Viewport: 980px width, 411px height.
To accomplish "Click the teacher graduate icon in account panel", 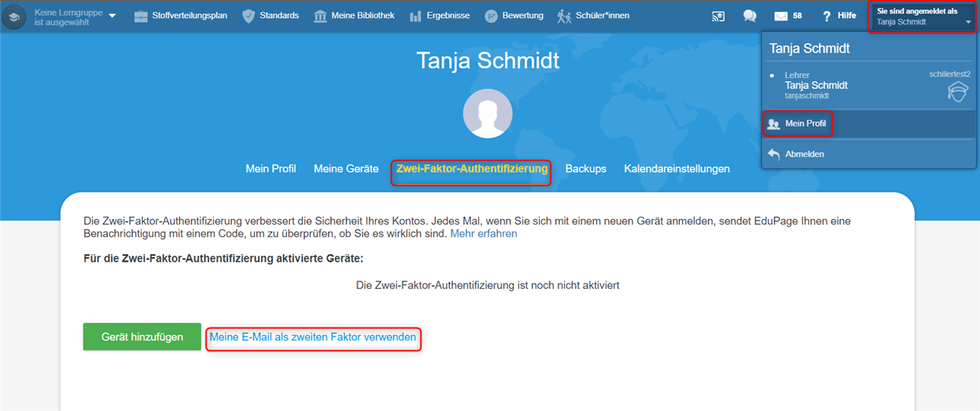I will click(959, 93).
